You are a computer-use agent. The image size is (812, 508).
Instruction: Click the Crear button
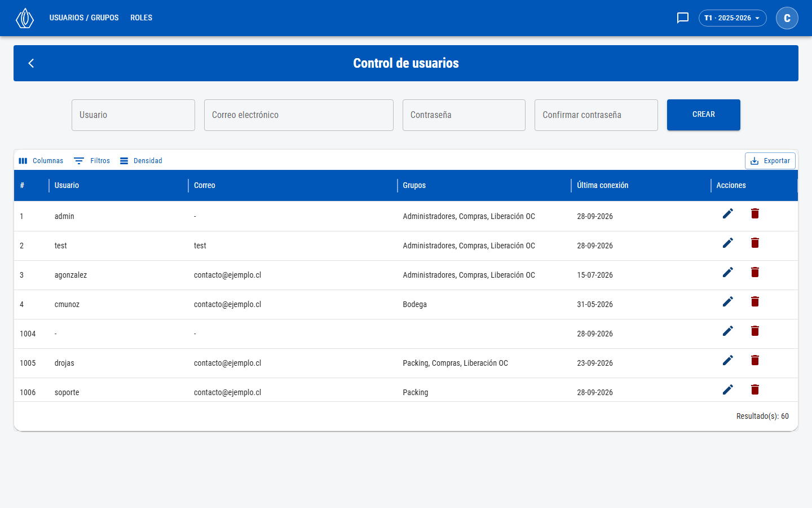pos(704,115)
